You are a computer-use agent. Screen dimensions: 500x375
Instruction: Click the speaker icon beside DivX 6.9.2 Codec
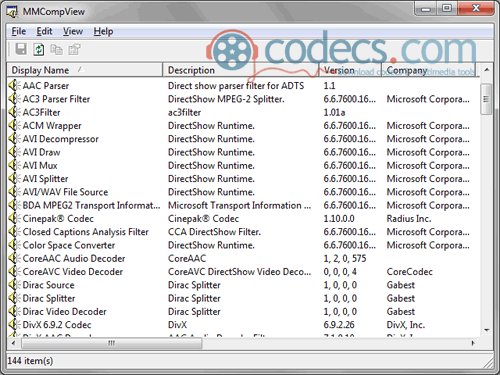tap(14, 325)
